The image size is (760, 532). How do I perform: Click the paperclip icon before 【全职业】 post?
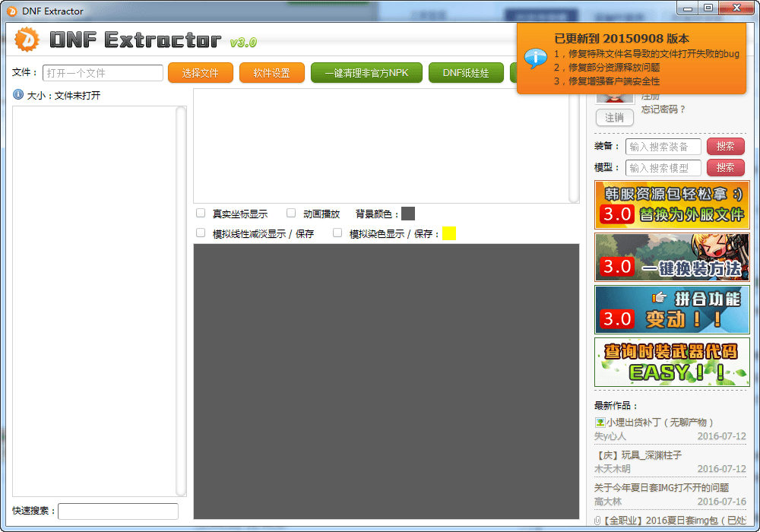pos(597,521)
